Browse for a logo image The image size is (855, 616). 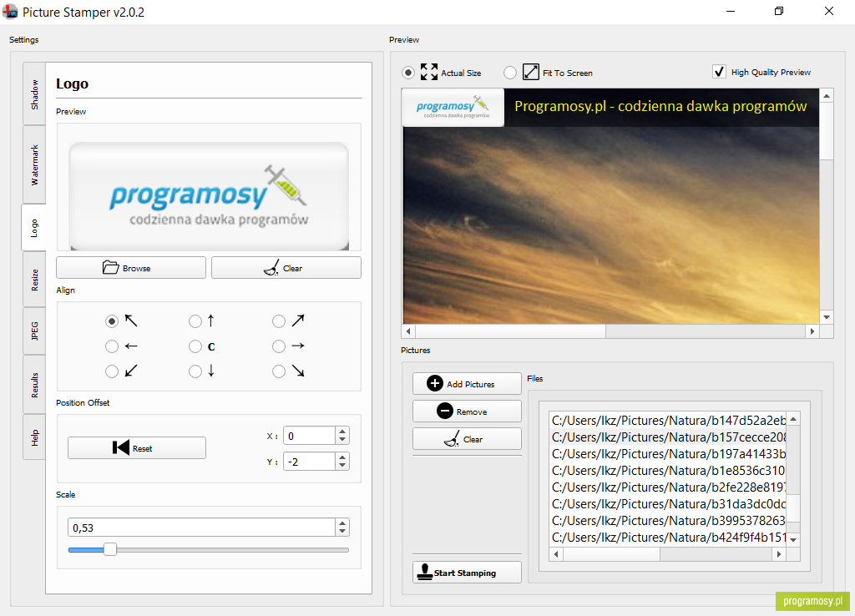131,268
